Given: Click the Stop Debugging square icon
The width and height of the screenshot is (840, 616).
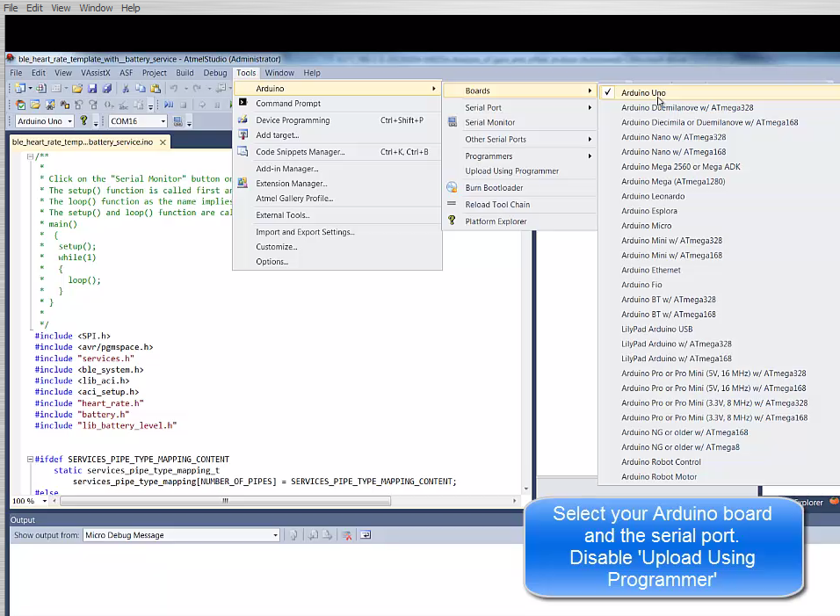Looking at the screenshot, I should [x=183, y=105].
